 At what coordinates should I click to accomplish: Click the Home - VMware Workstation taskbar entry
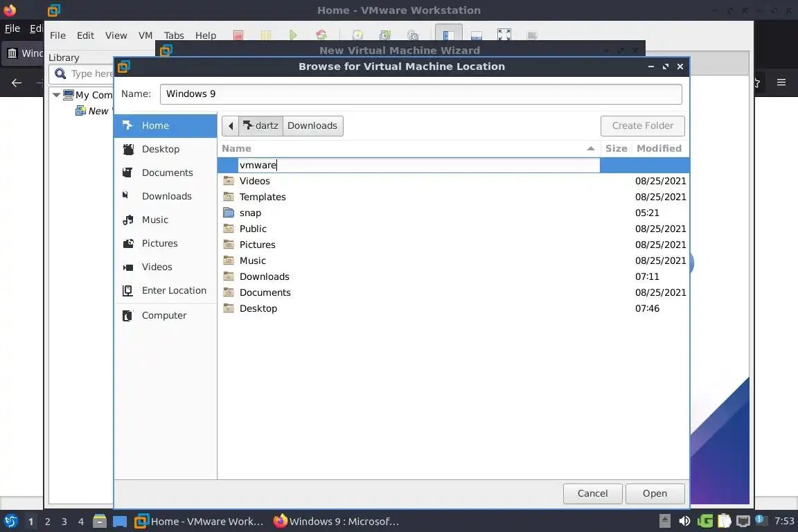(199, 522)
